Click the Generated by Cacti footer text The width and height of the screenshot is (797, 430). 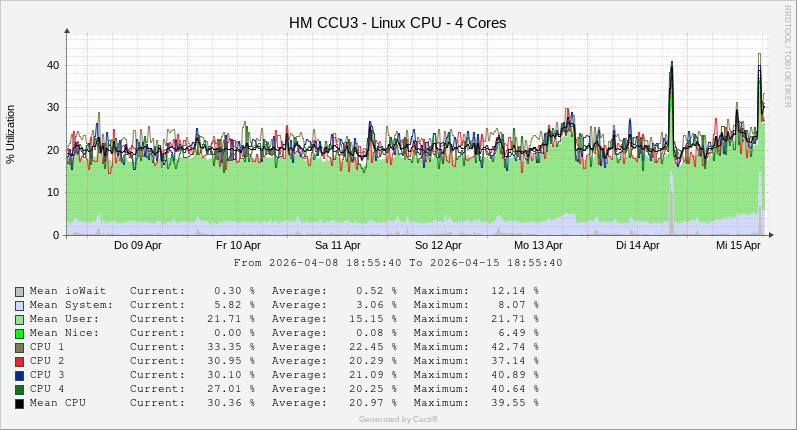point(398,419)
